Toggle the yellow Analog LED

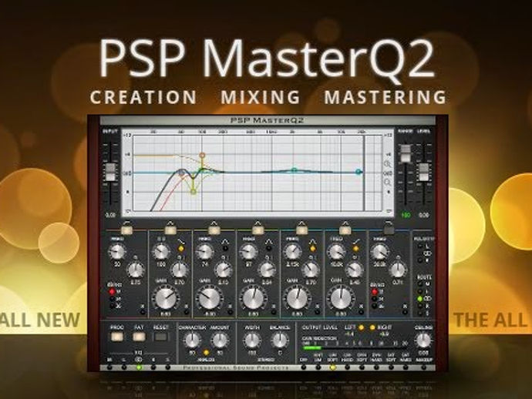(206, 353)
